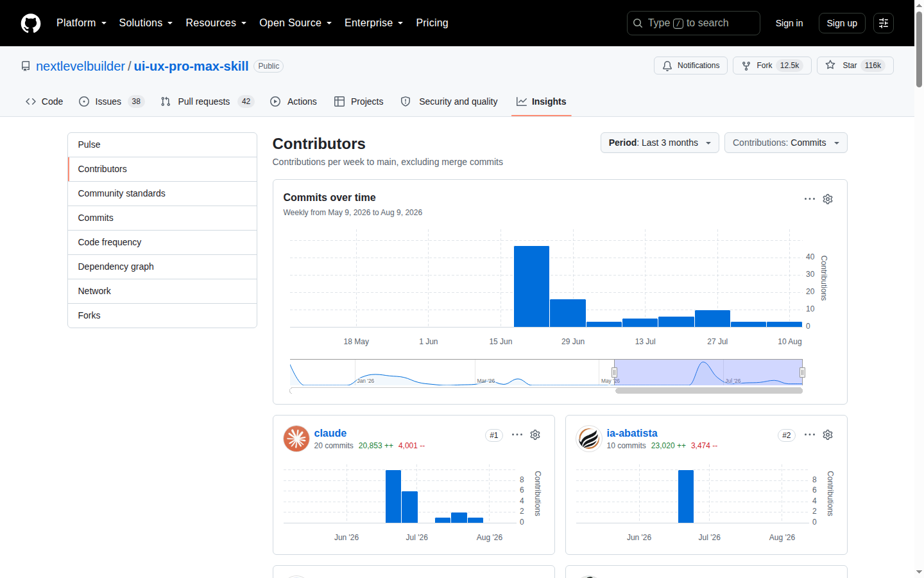Click the Sign up button

click(x=842, y=23)
